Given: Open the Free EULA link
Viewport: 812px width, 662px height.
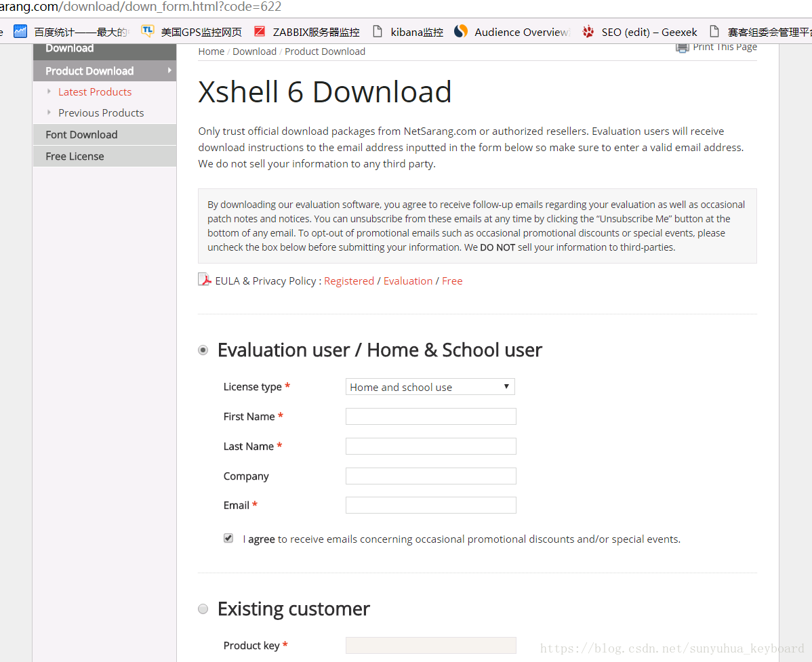Looking at the screenshot, I should click(452, 281).
